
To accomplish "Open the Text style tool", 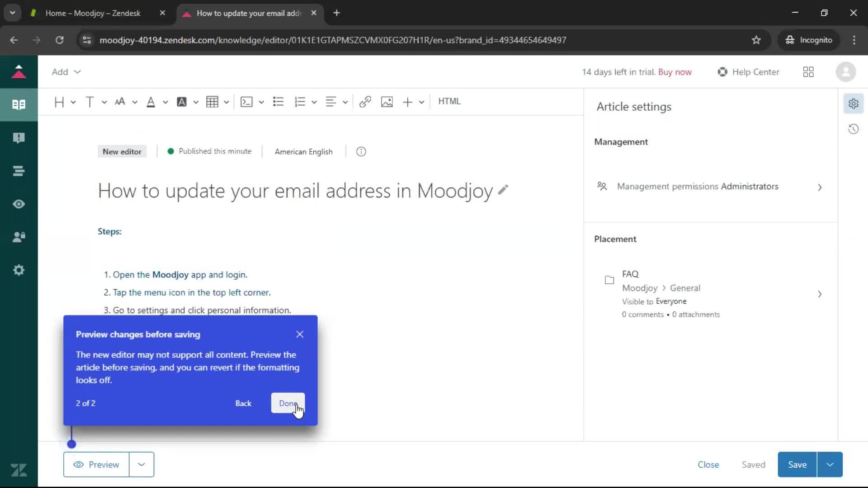I will pyautogui.click(x=90, y=102).
